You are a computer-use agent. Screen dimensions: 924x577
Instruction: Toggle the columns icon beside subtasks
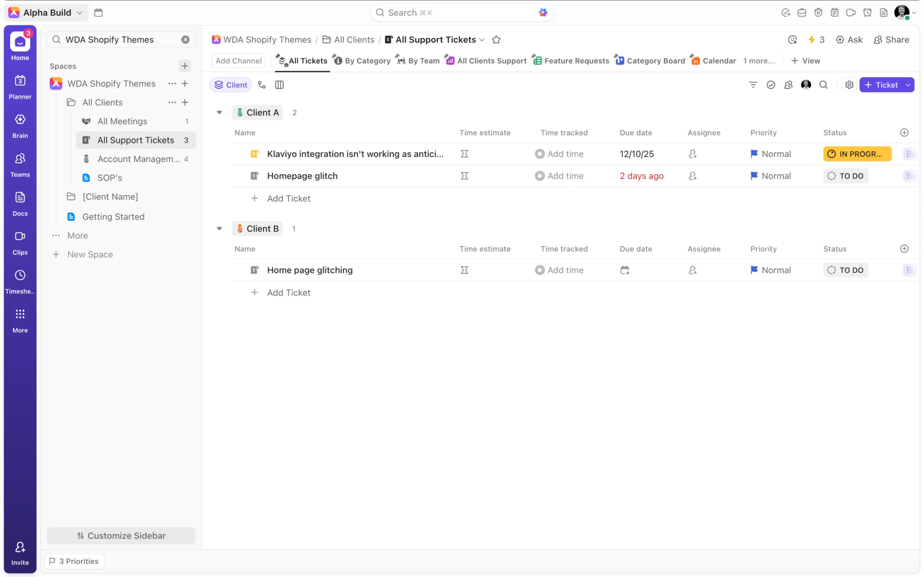(279, 85)
